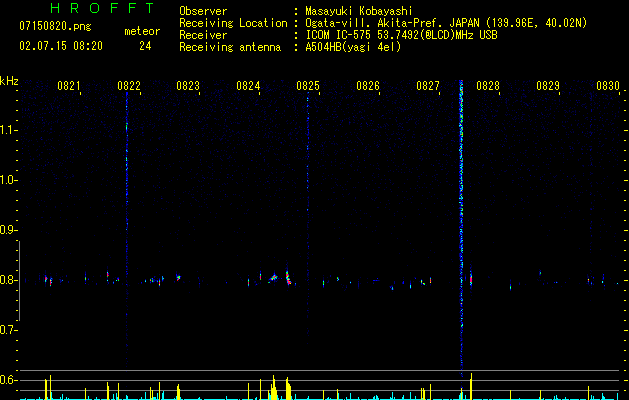Click the faint vertical line at 0825
629x400 pixels.
point(308,217)
